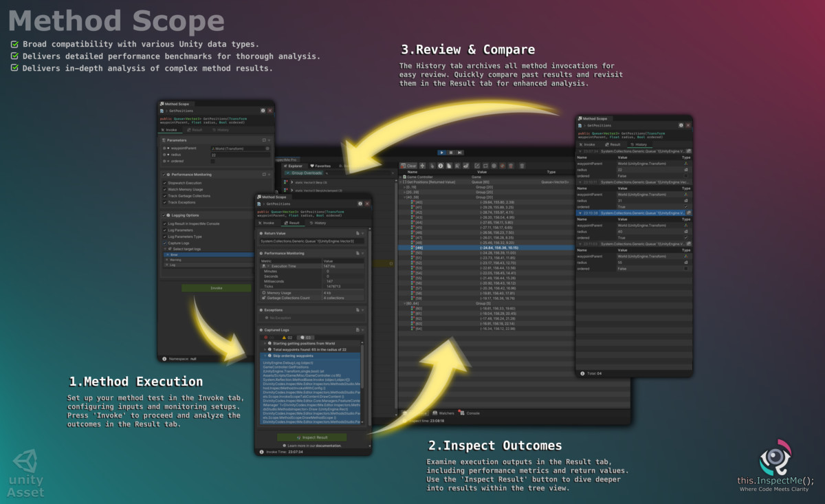Screen dimensions: 825x504
Task: Click the Clear button in tree toolbar
Action: (x=409, y=166)
